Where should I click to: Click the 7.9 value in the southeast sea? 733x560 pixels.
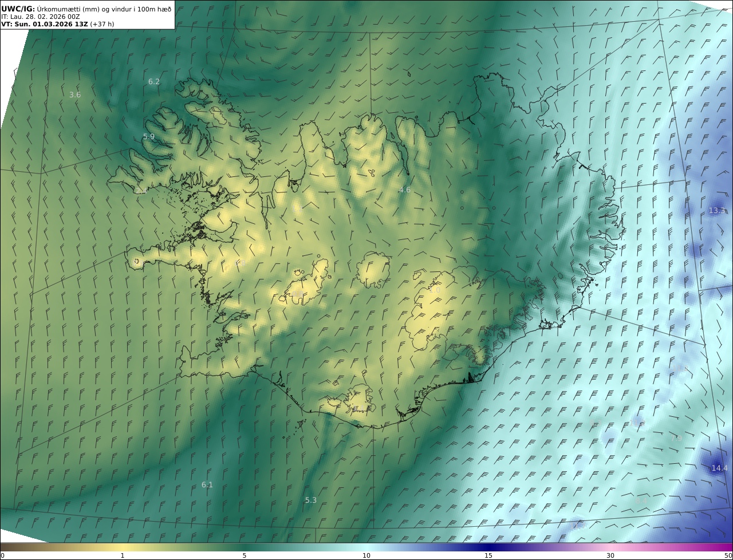click(x=677, y=438)
